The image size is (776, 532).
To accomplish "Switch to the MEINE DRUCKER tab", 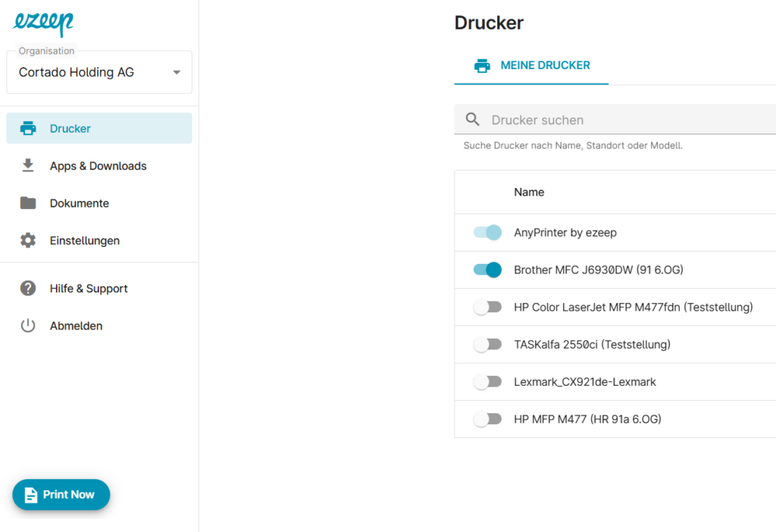I will (545, 66).
